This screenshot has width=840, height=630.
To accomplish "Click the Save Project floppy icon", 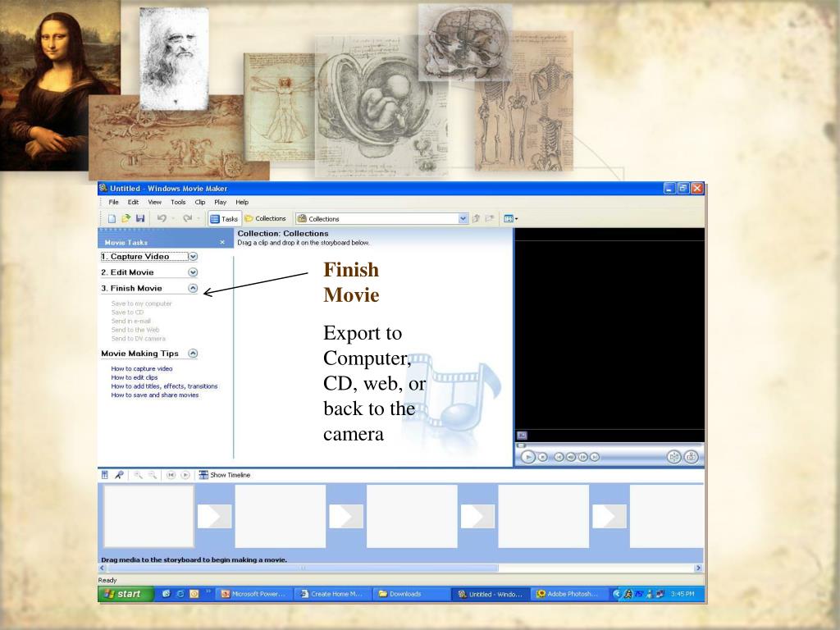I will coord(139,218).
